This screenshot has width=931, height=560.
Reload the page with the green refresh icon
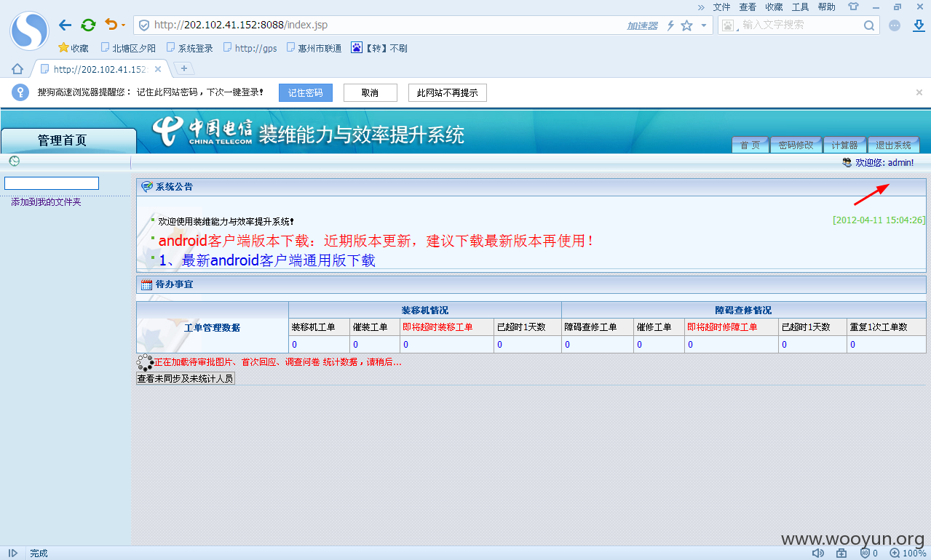point(88,25)
